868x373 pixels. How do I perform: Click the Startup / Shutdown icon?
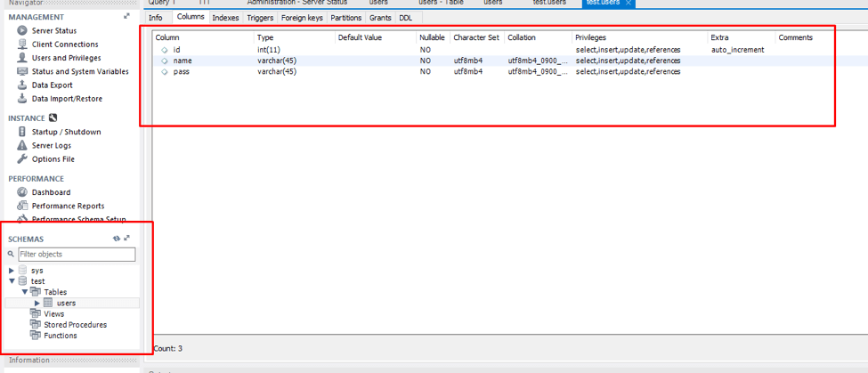pos(22,132)
